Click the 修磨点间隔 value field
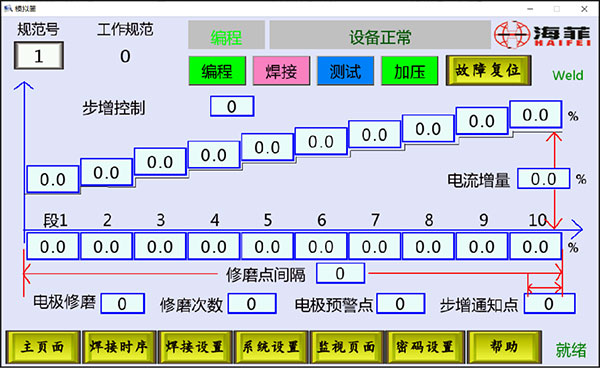 click(340, 273)
